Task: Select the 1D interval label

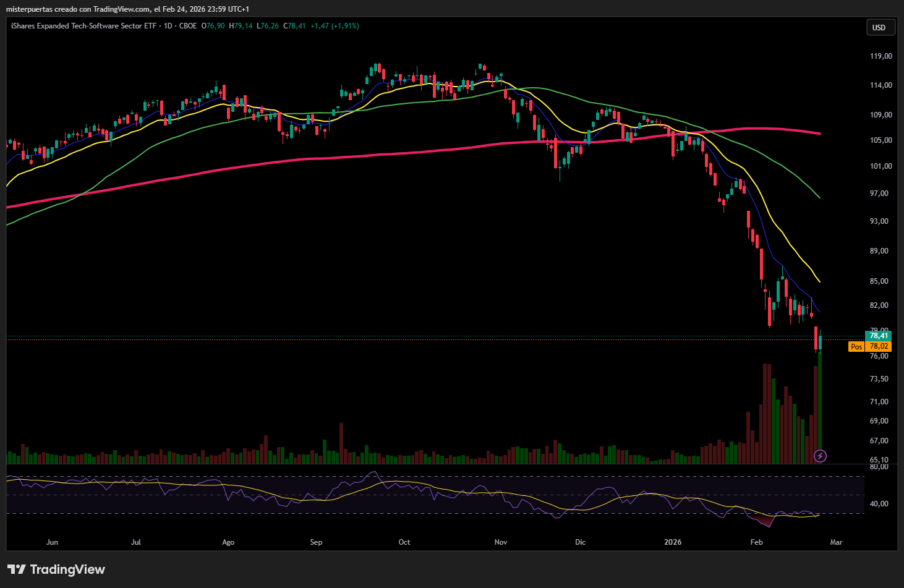Action: (168, 26)
